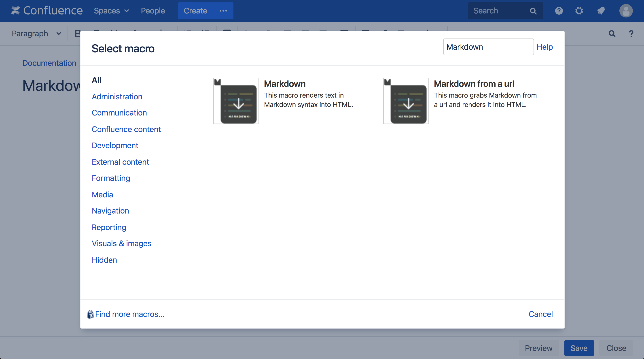644x359 pixels.
Task: Open the help question-mark menu
Action: (x=559, y=11)
